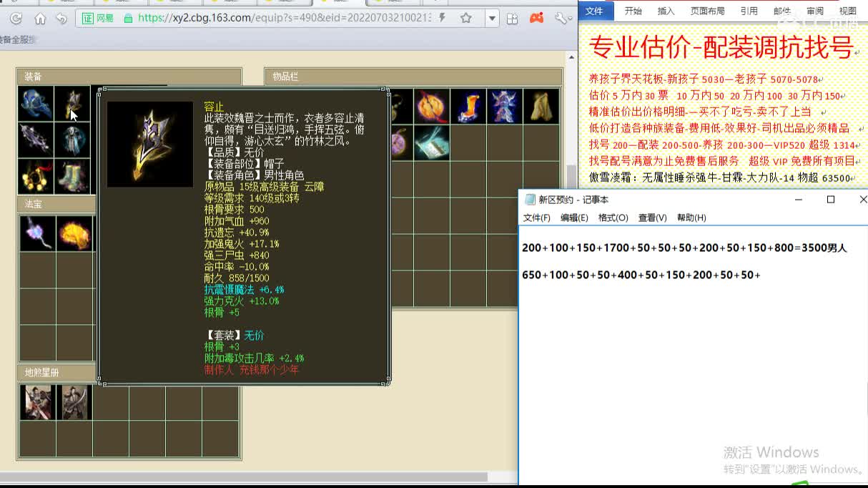Focus the URL address field xy2.cbg.163.com
Image resolution: width=868 pixels, height=488 pixels.
(x=284, y=18)
